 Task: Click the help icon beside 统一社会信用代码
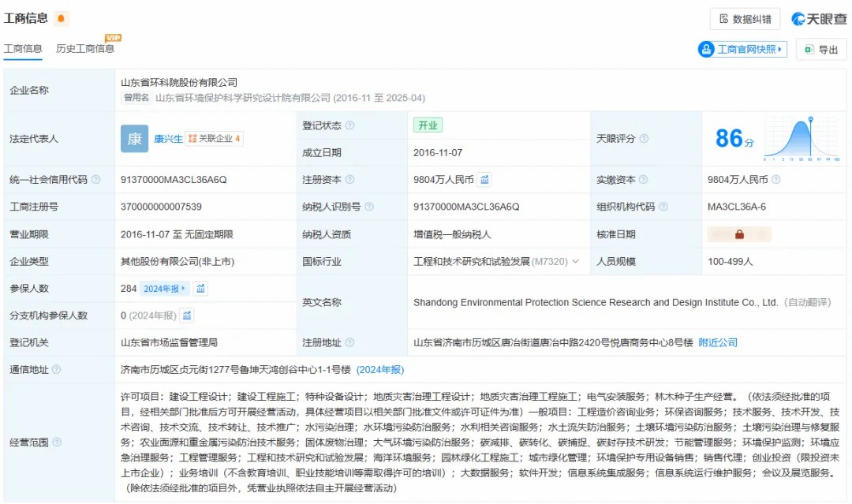click(96, 180)
